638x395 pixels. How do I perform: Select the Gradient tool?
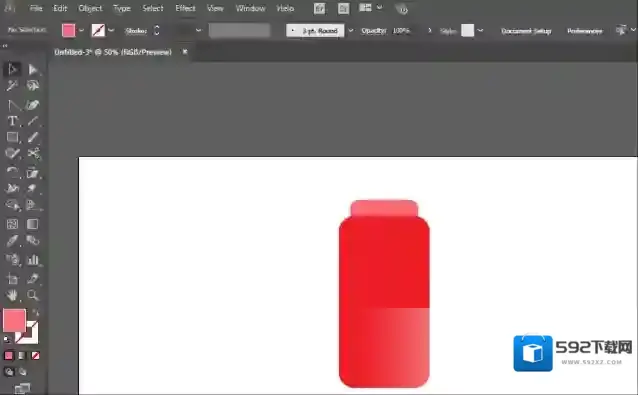pos(33,224)
